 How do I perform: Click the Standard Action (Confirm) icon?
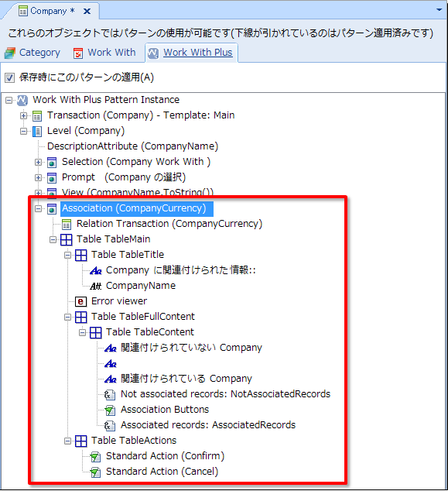point(95,457)
